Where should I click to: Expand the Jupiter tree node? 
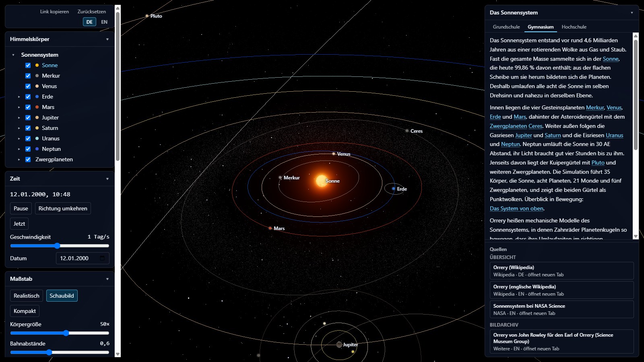click(x=19, y=117)
